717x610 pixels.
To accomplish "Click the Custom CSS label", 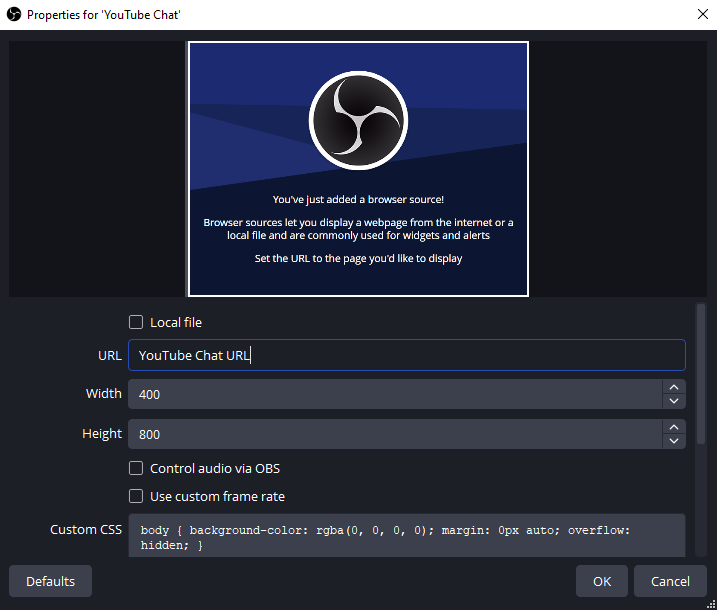I will pyautogui.click(x=86, y=530).
